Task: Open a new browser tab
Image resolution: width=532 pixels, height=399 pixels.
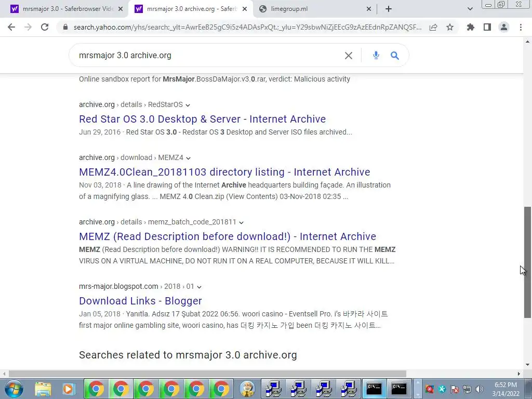Action: [389, 9]
